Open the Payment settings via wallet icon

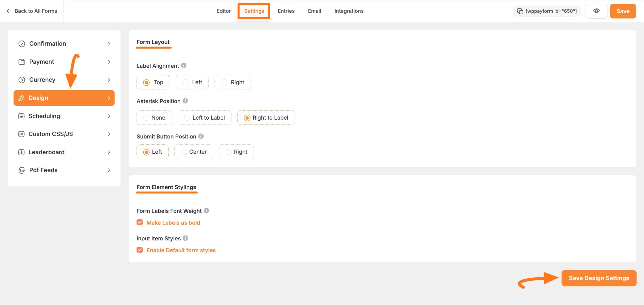[21, 62]
